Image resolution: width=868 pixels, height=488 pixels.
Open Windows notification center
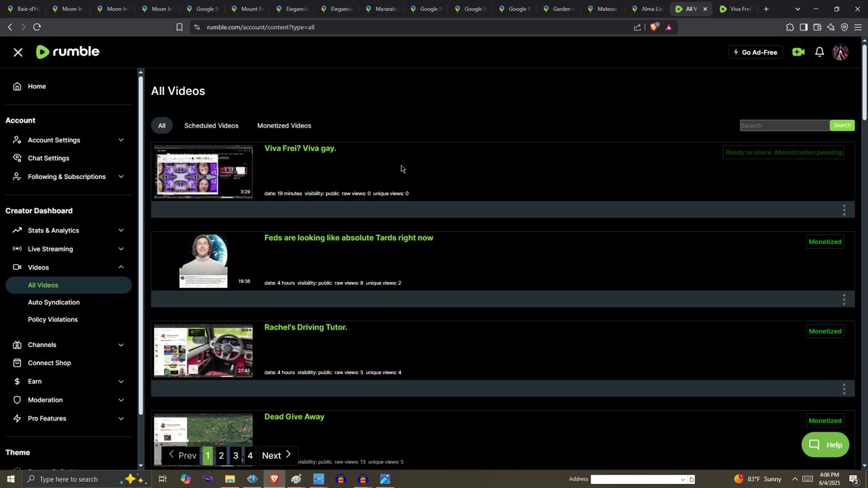click(854, 479)
